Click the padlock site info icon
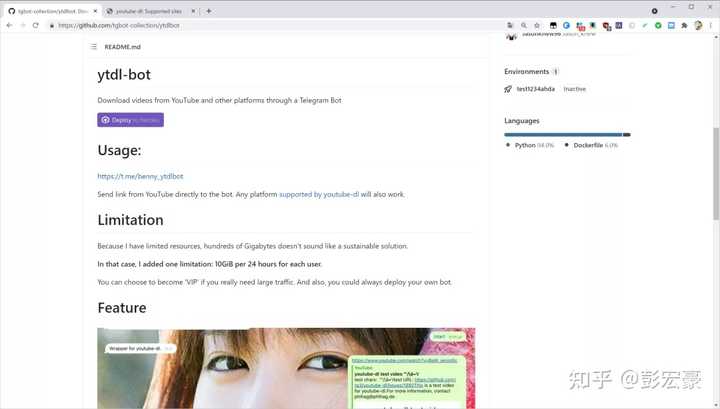The height and width of the screenshot is (409, 720). (52, 26)
